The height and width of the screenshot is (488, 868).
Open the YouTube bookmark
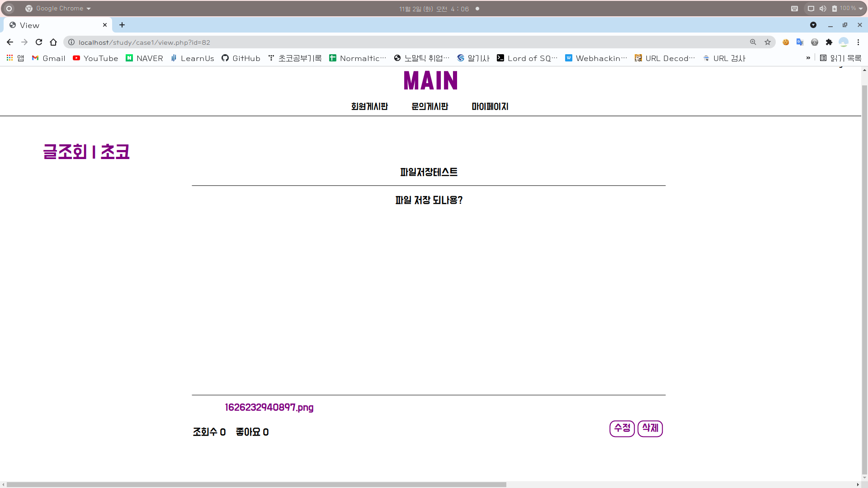click(x=95, y=58)
